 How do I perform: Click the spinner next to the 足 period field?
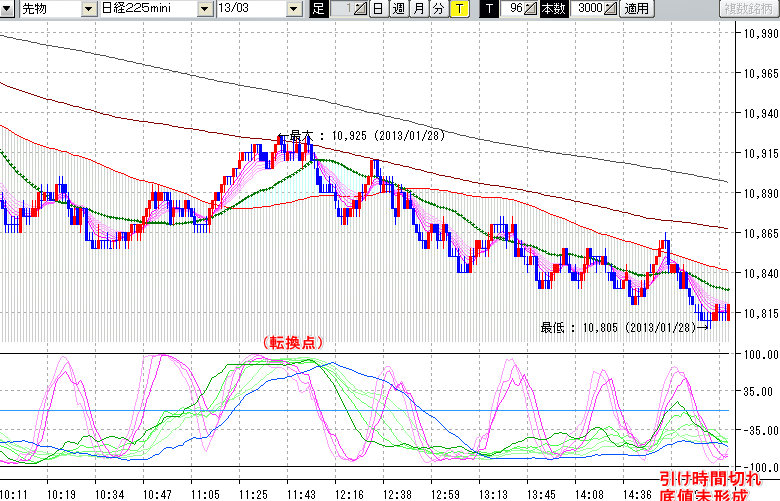point(360,9)
